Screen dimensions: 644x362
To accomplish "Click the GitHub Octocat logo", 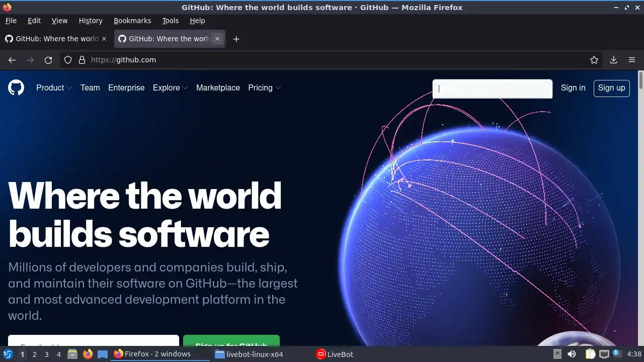I will pos(16,87).
